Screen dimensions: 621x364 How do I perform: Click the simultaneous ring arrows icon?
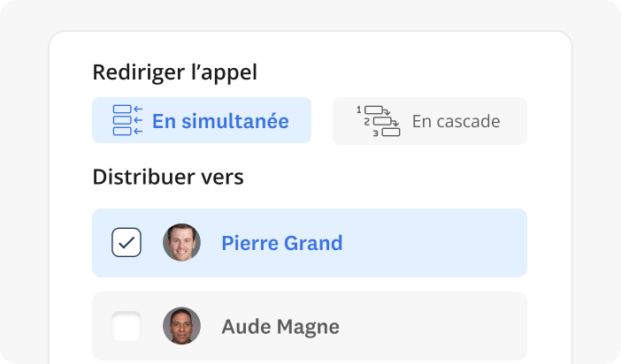click(x=127, y=121)
